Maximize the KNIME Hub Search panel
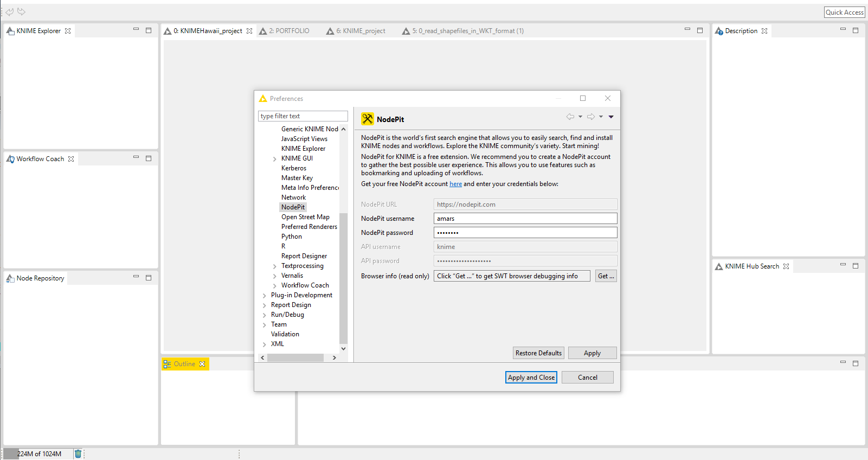 pyautogui.click(x=856, y=266)
